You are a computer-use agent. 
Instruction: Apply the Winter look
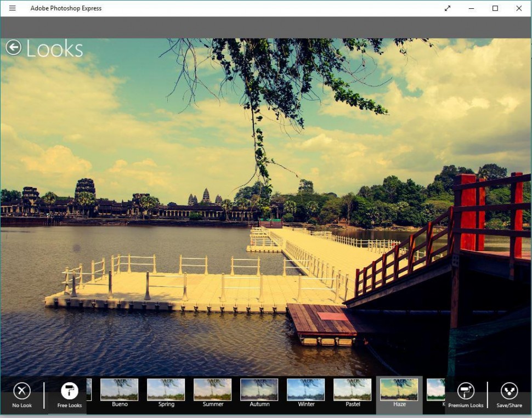(x=306, y=390)
